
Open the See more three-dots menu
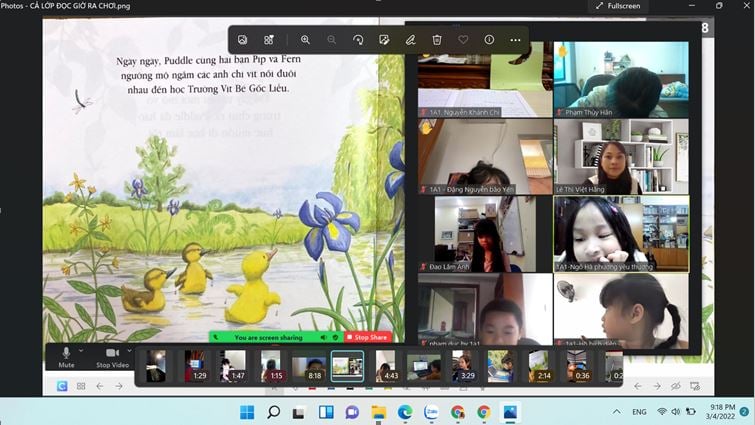[x=515, y=40]
